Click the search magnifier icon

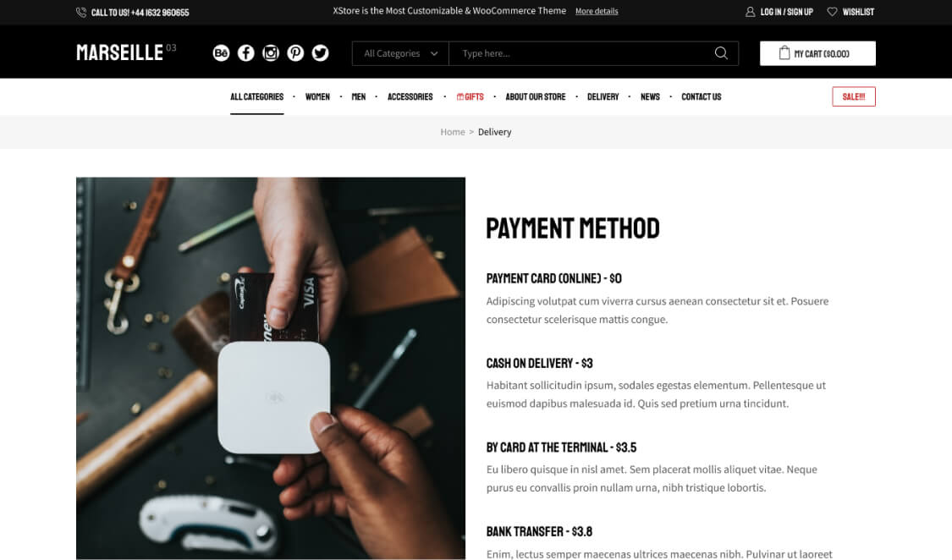click(x=721, y=52)
